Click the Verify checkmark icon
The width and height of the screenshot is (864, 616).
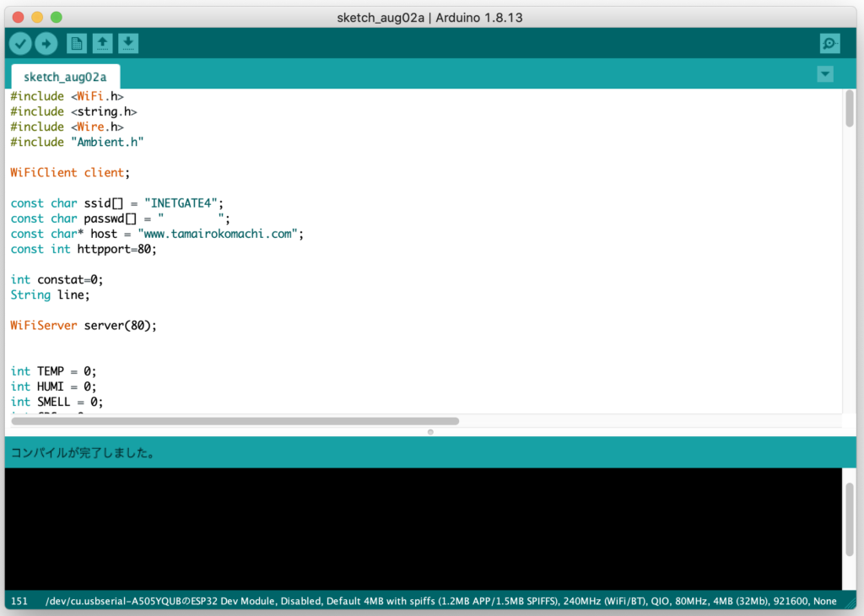(21, 44)
